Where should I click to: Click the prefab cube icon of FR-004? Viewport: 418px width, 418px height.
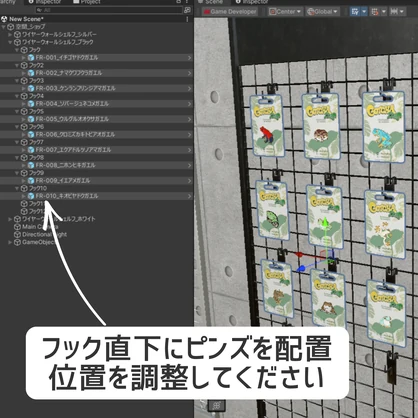pyautogui.click(x=31, y=104)
